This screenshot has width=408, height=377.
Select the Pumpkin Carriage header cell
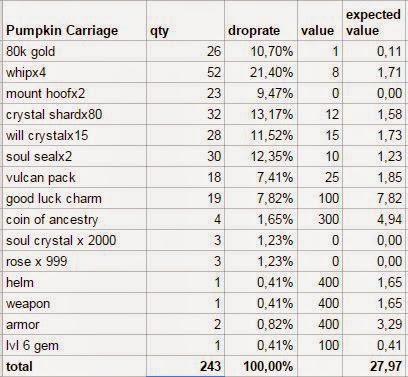[75, 21]
